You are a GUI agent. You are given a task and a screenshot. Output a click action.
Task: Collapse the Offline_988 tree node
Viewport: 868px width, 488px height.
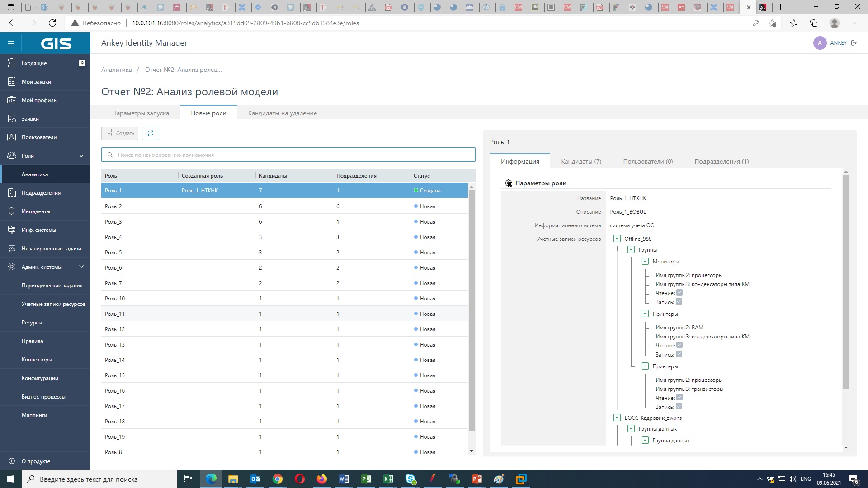(617, 239)
